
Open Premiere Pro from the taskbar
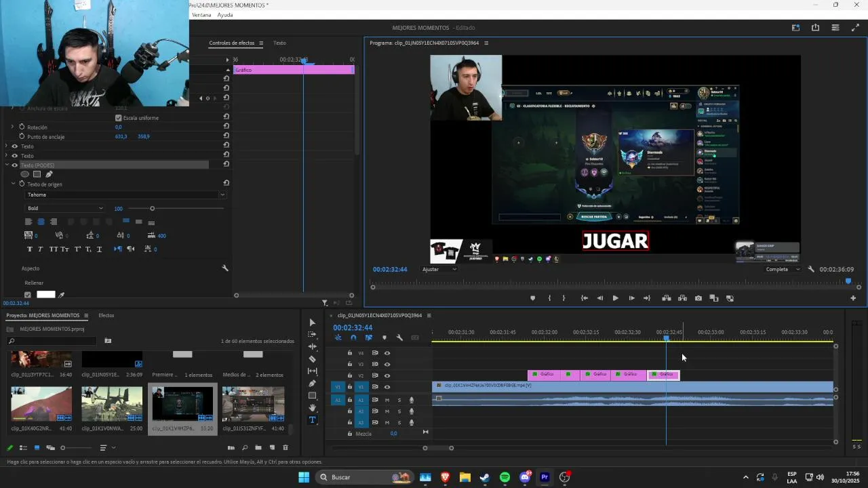[x=545, y=478]
